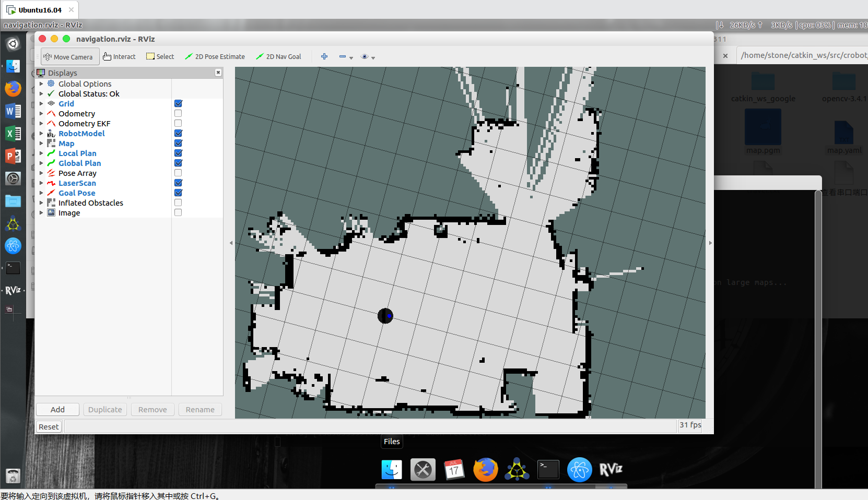
Task: Open Finder icon in bottom dock
Action: (392, 470)
